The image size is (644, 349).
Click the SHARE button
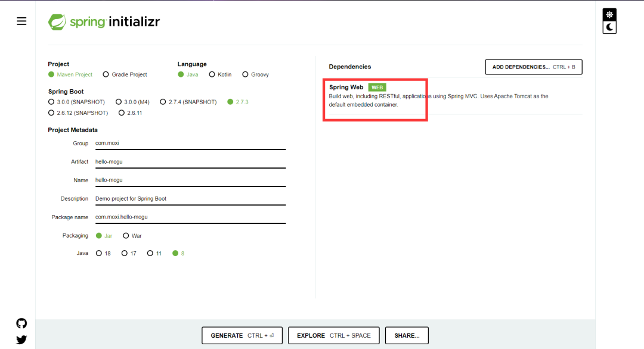pos(407,335)
